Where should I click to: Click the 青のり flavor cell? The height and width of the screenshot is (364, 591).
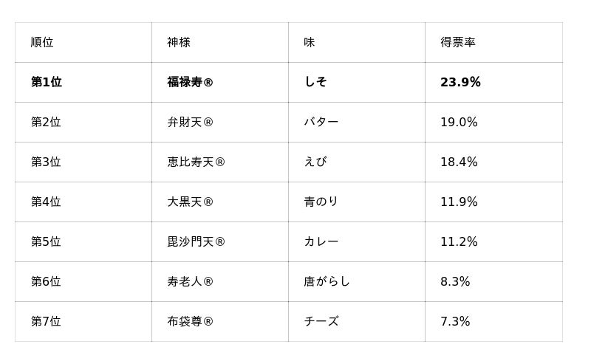point(357,202)
